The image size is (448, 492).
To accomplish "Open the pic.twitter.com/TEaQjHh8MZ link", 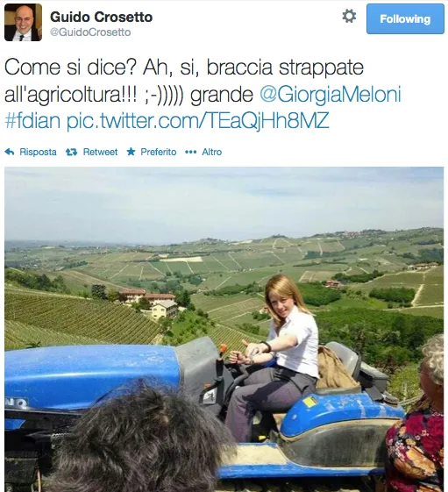I will tap(197, 120).
